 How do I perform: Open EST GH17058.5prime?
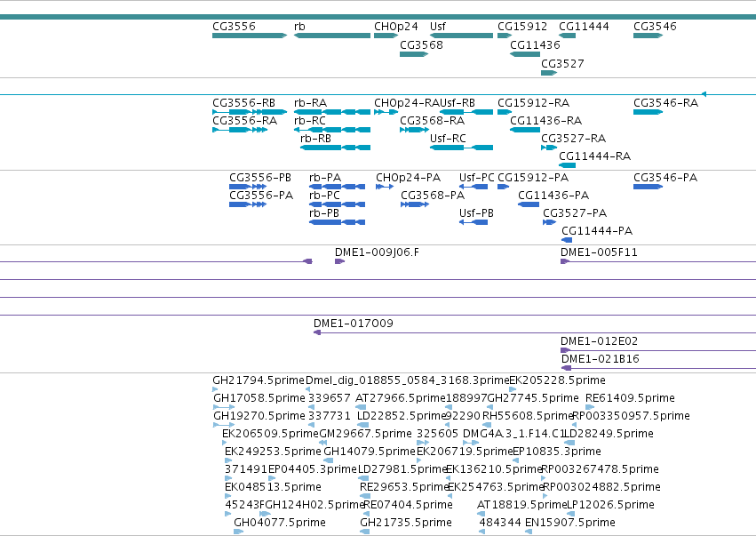[224, 407]
